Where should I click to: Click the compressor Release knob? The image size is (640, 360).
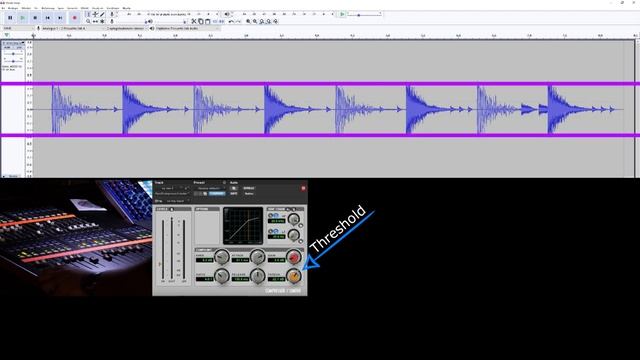coord(258,276)
